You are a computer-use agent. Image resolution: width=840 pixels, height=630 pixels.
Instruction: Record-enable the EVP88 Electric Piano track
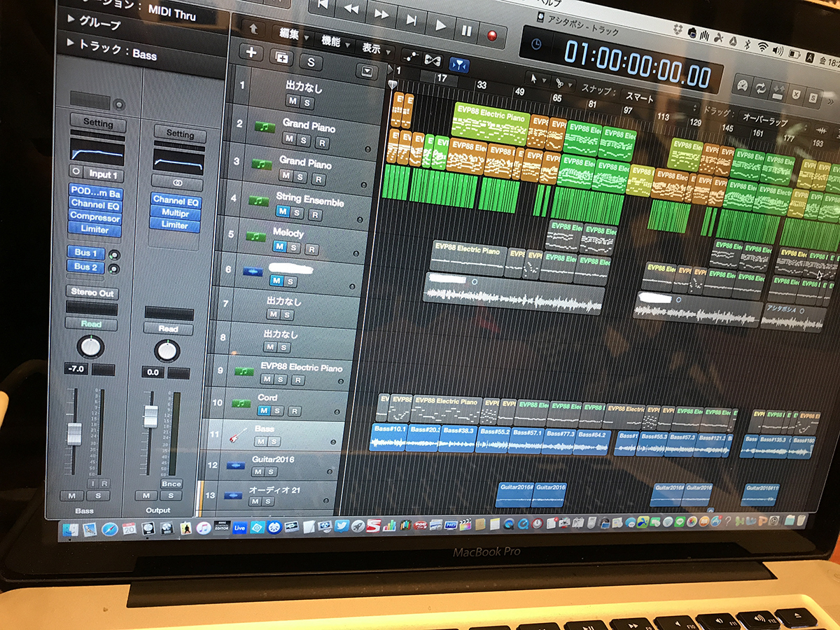click(x=297, y=379)
